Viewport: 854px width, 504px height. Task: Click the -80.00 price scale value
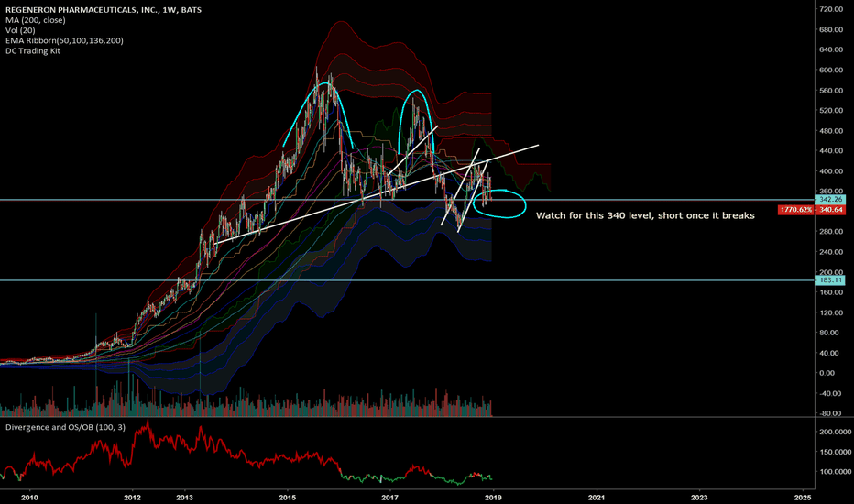point(831,413)
